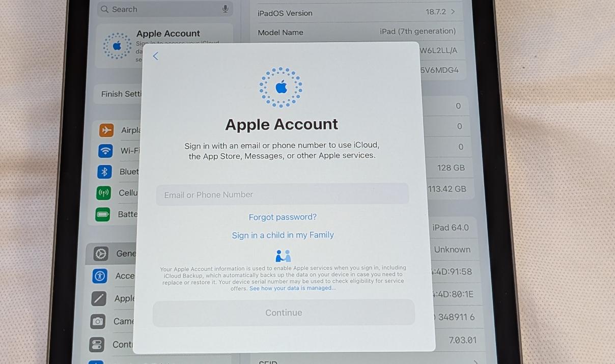Viewport: 615px width, 364px height.
Task: Open the Control Center settings icon
Action: coord(96,345)
